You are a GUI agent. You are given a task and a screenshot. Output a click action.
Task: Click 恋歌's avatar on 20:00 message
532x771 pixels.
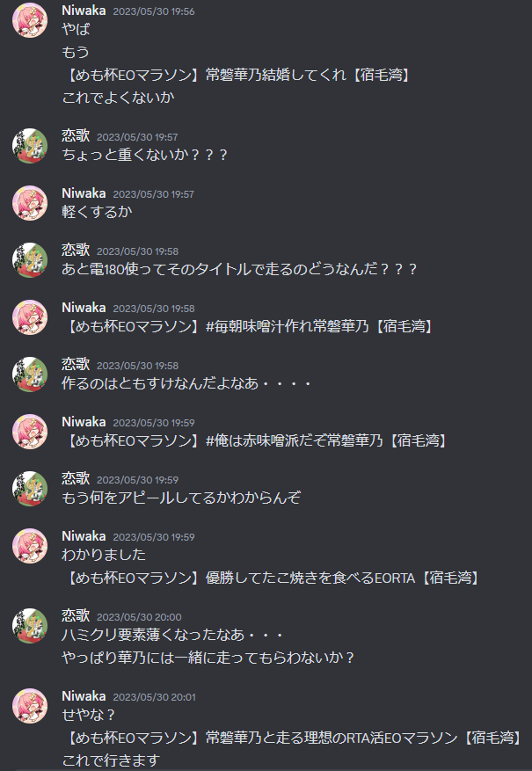click(x=30, y=626)
